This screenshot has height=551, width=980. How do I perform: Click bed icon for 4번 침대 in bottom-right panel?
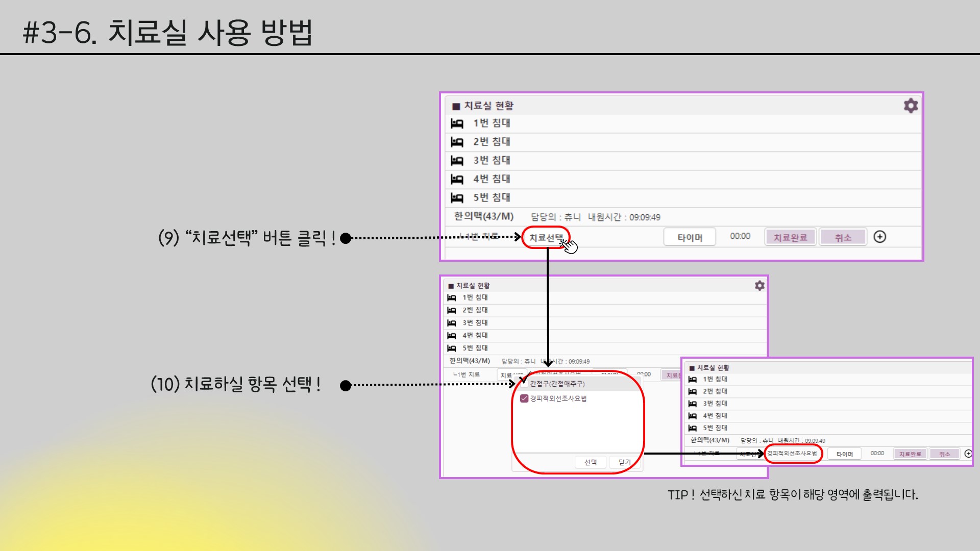tap(692, 416)
